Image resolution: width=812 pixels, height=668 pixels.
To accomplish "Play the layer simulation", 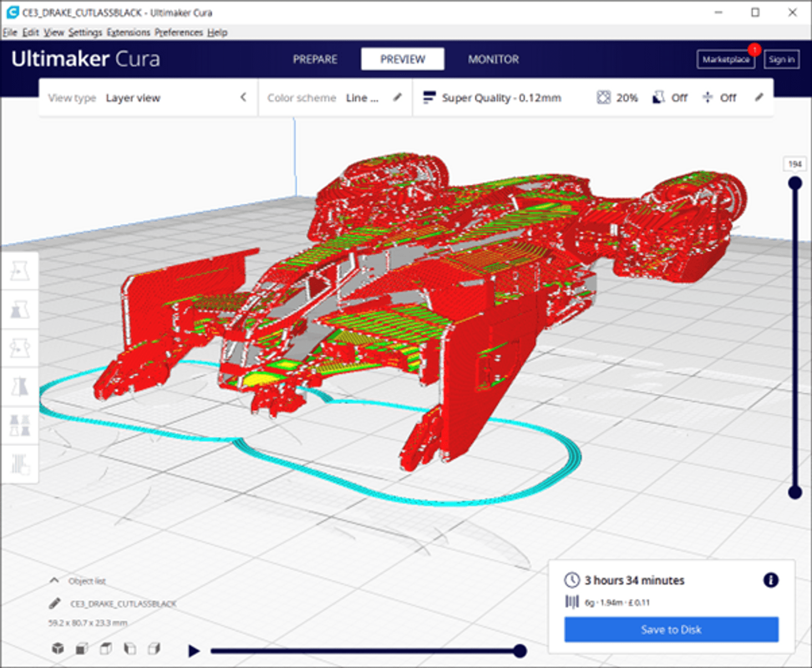I will [x=193, y=650].
